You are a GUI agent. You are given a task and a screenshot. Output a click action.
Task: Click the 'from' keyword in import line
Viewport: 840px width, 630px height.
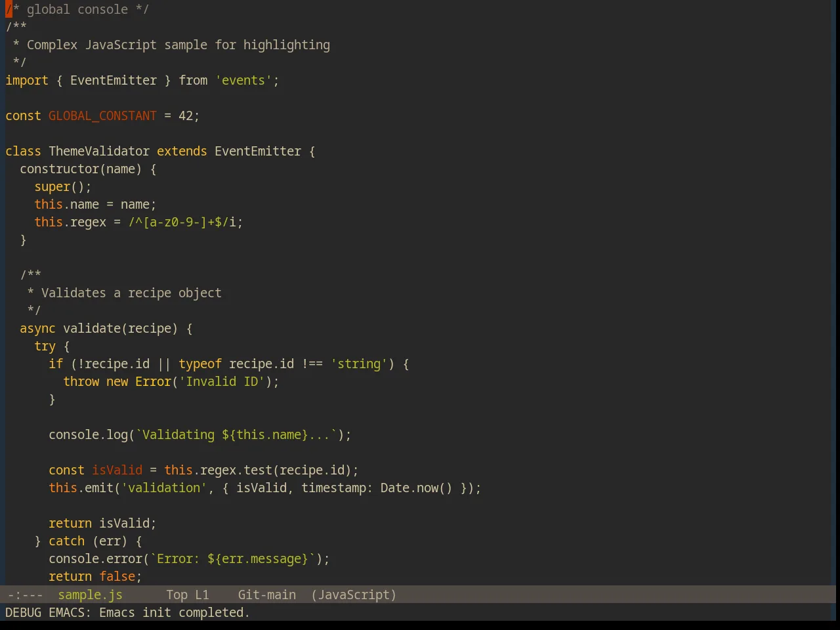193,80
